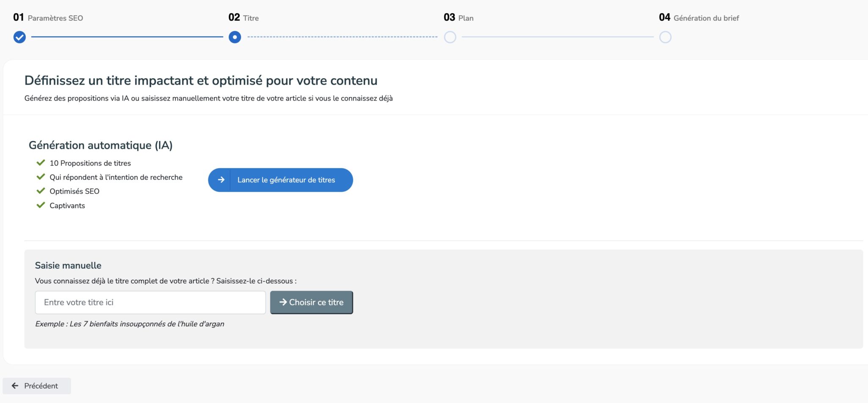Jump to Génération du brief step
Viewport: 868px width, 403px height.
click(706, 18)
